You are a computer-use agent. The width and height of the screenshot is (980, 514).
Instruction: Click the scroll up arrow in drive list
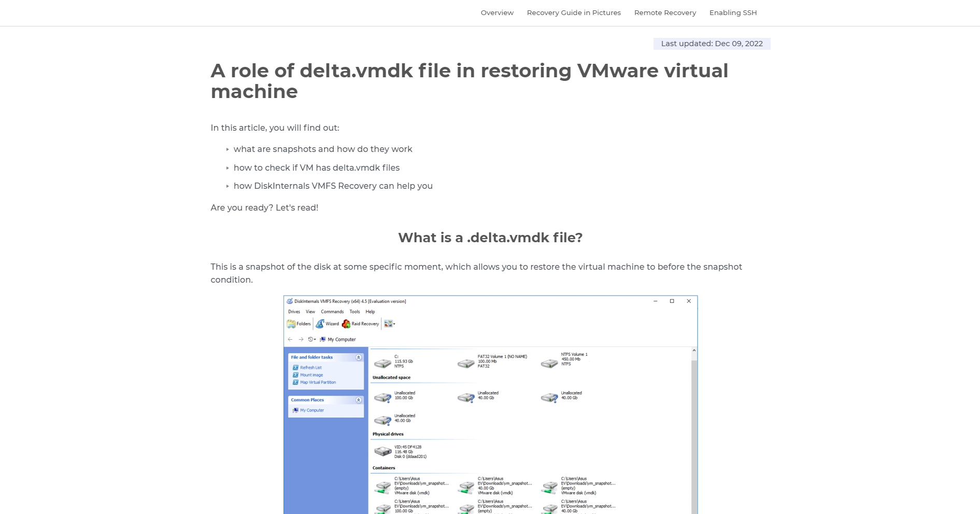pos(694,351)
